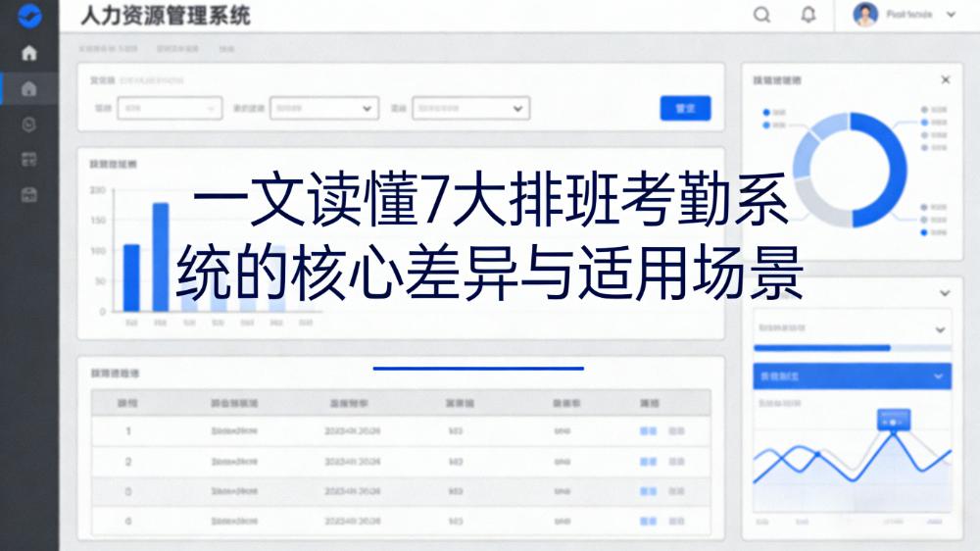Click the user avatar in header
Viewport: 980px width, 551px height.
(x=865, y=15)
